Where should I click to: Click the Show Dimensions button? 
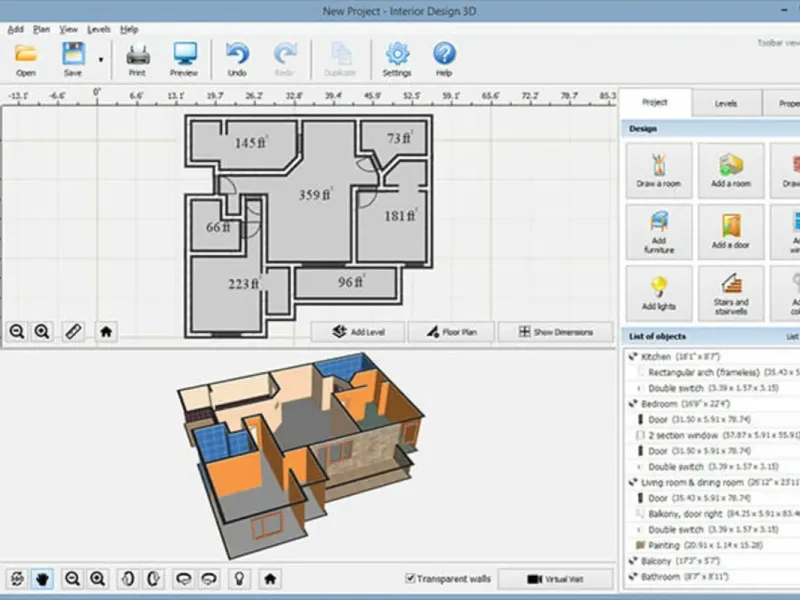(556, 332)
